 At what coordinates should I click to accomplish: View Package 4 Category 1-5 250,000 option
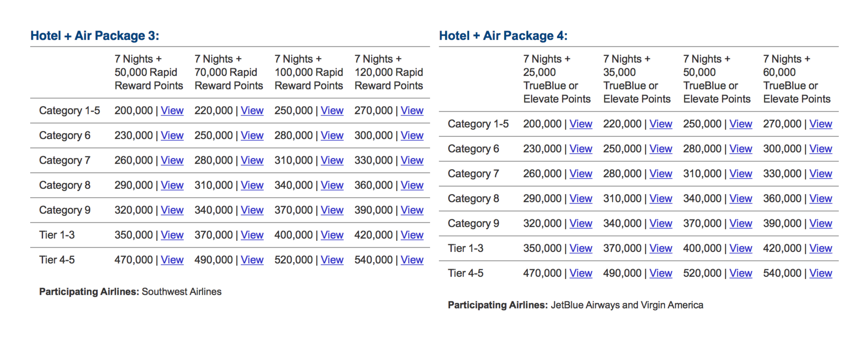click(741, 124)
